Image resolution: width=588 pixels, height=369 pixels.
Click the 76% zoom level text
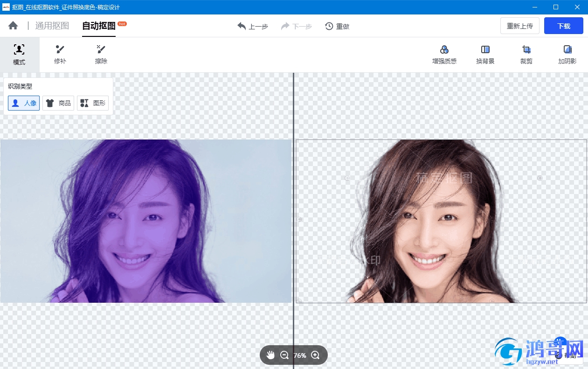(x=300, y=355)
